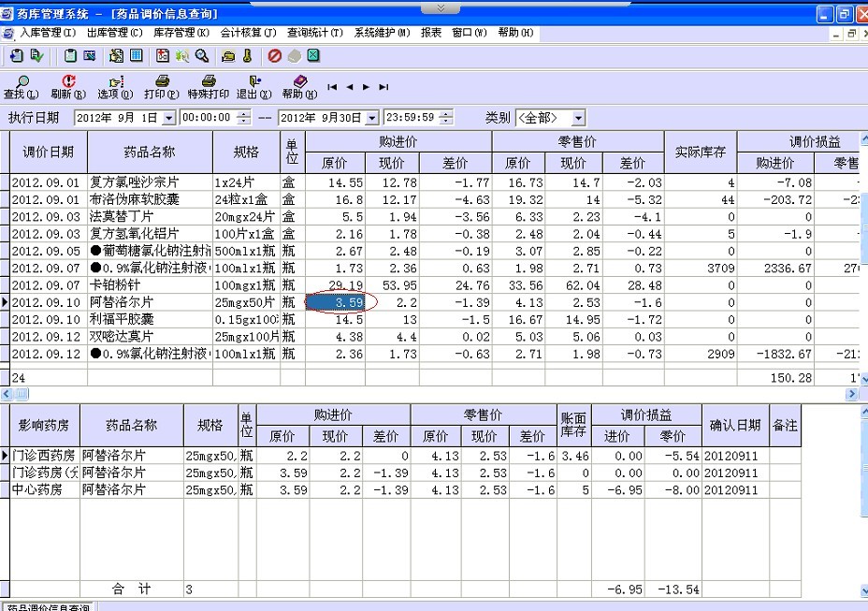Click the magnifying glass icon in top toolbar
Viewport: 868px width, 611px height.
coord(202,55)
